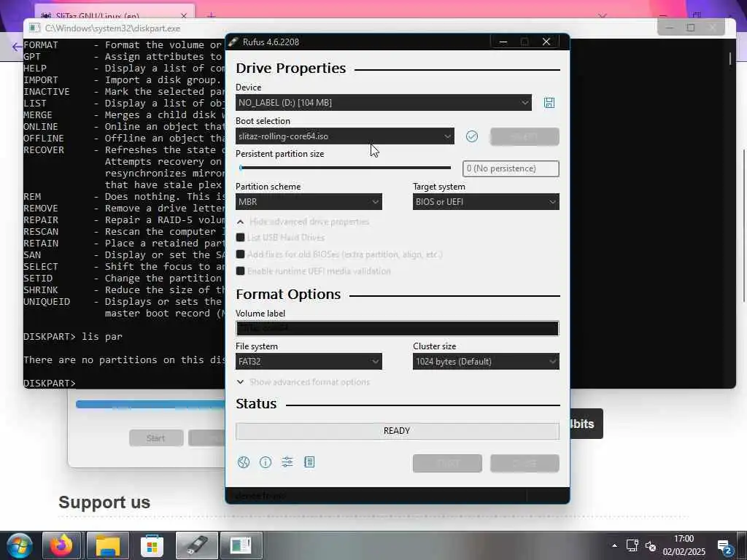This screenshot has width=747, height=560.
Task: Open File Explorer from the taskbar
Action: click(108, 545)
